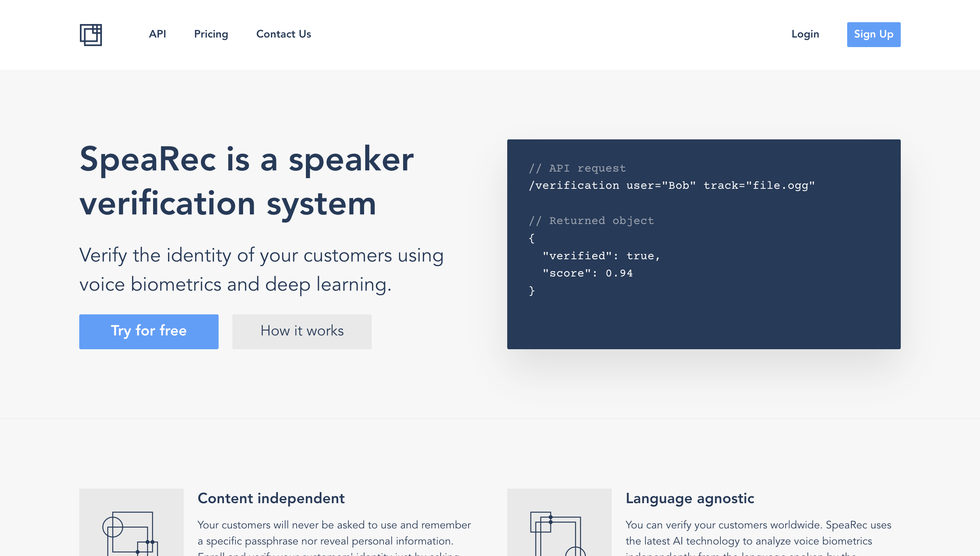This screenshot has height=556, width=980.
Task: Click the '// Returned object' comment line
Action: pyautogui.click(x=591, y=221)
